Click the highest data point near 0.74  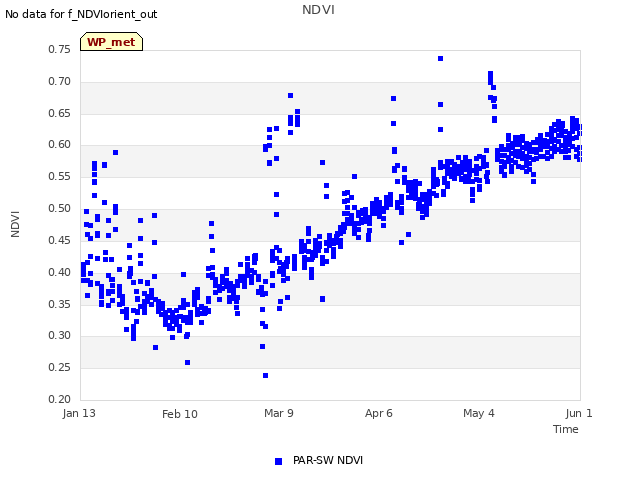click(440, 59)
